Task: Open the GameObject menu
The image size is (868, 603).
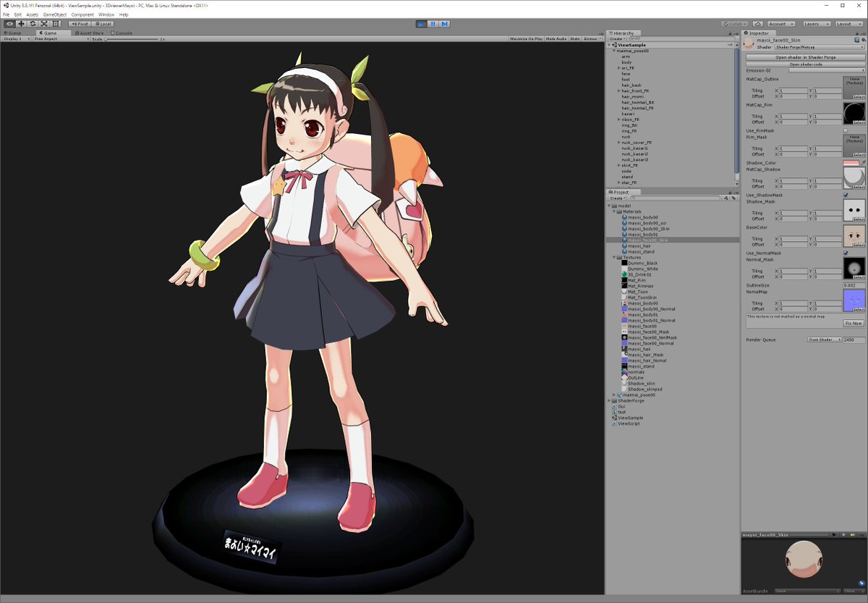Action: tap(54, 14)
